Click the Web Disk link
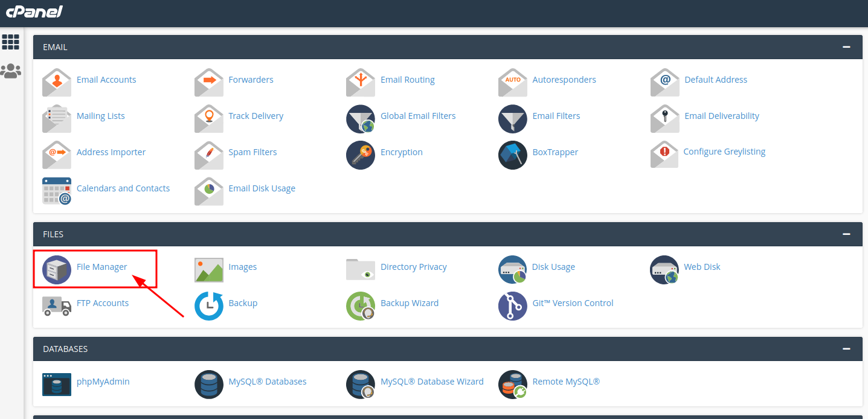Image resolution: width=868 pixels, height=419 pixels. (x=702, y=267)
